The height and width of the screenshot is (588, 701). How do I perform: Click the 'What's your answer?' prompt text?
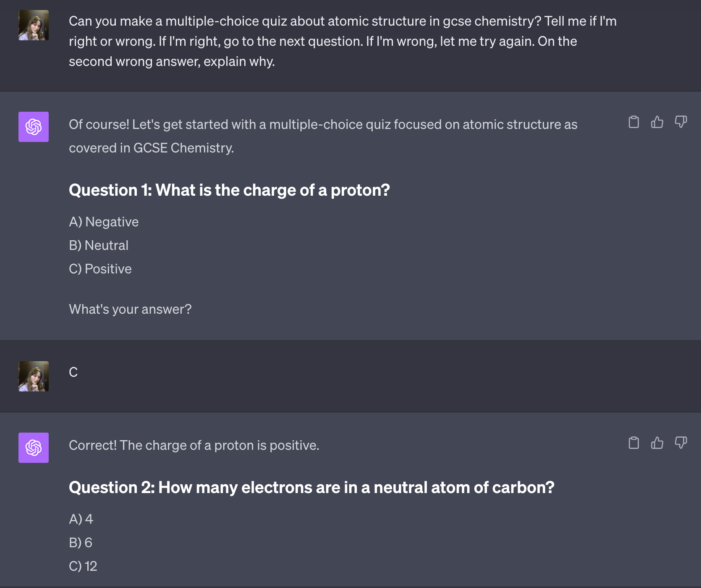click(130, 309)
